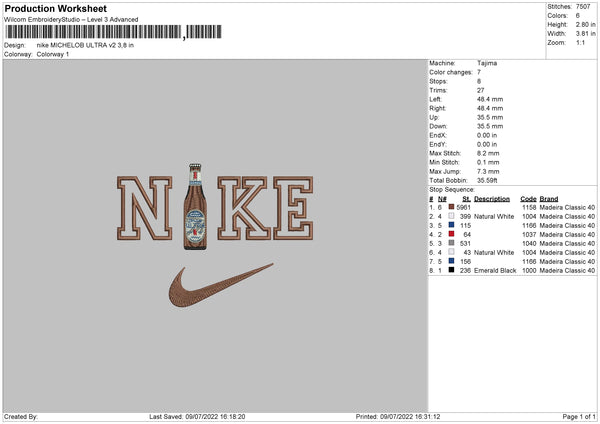This screenshot has height=424, width=600.
Task: Click the letter E in the design
Action: pos(293,208)
